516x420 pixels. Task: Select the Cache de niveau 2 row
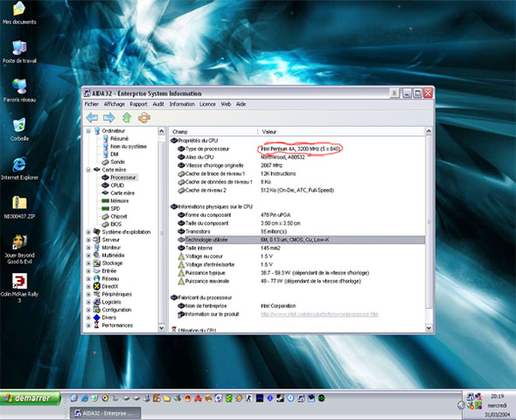(297, 190)
